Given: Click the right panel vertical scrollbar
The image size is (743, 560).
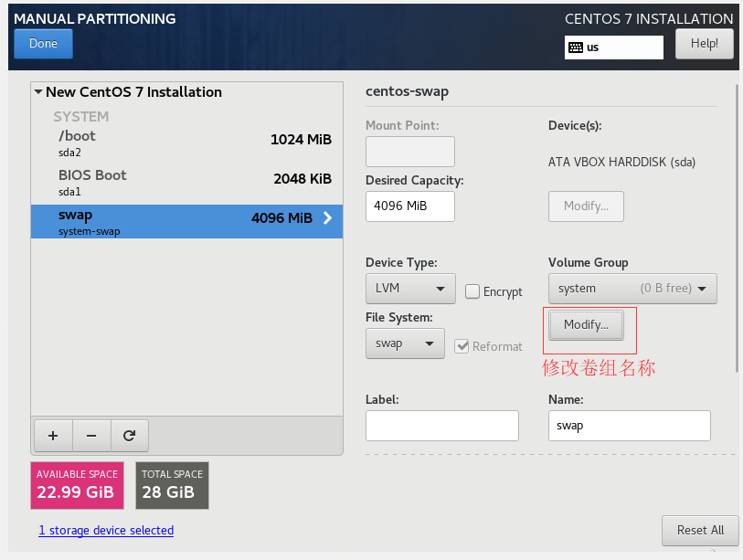Looking at the screenshot, I should click(737, 227).
